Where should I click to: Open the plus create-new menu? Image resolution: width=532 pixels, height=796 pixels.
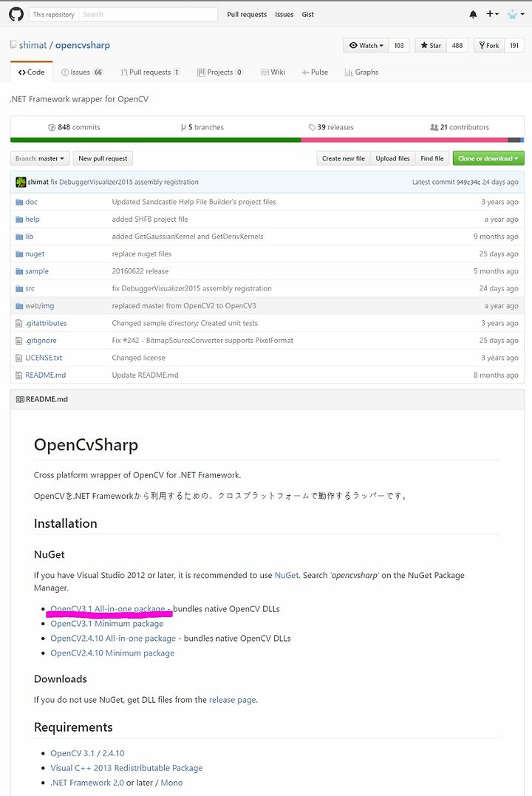(492, 14)
